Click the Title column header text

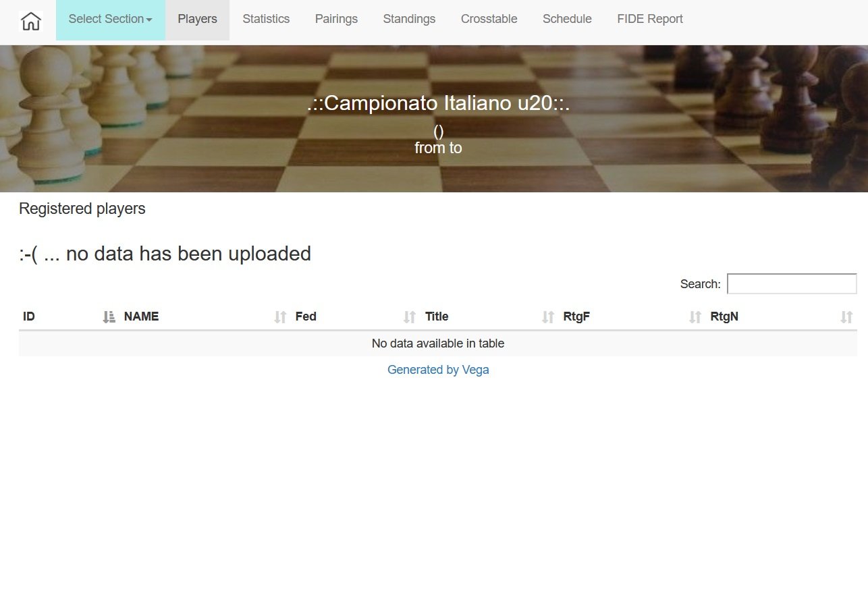(437, 316)
